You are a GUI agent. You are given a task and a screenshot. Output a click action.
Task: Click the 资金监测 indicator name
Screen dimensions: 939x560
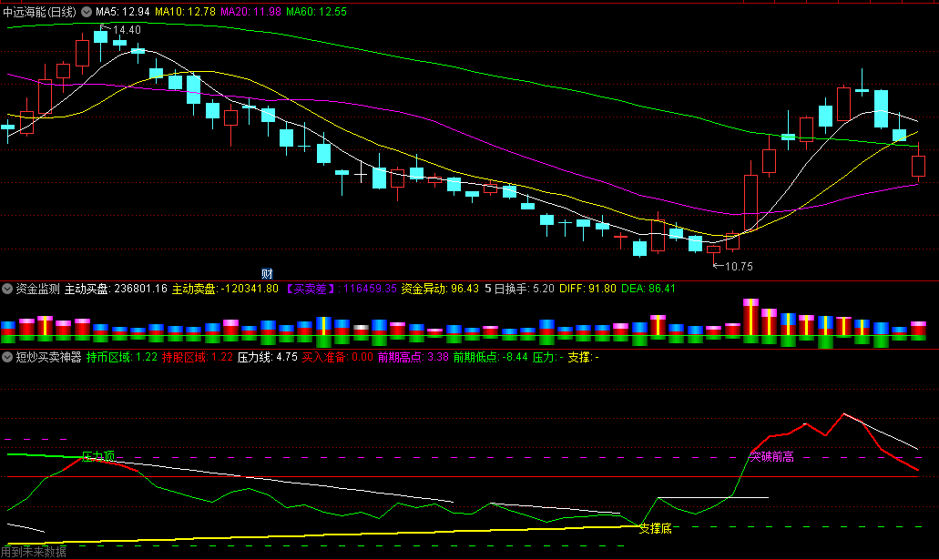coord(37,289)
